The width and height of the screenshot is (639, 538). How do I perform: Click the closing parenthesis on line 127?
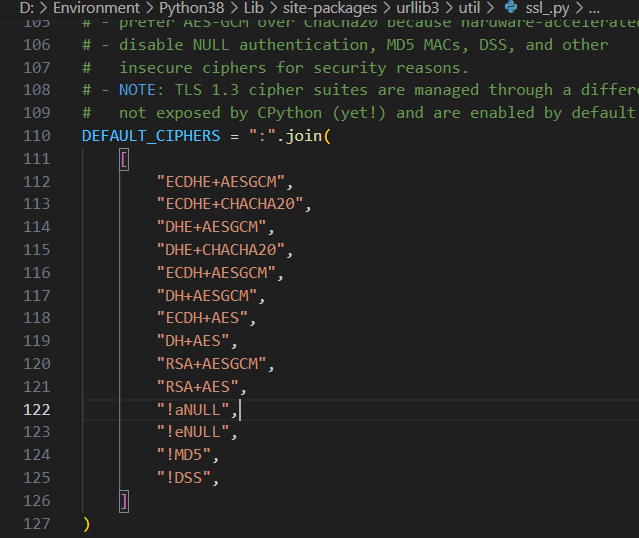tap(86, 524)
